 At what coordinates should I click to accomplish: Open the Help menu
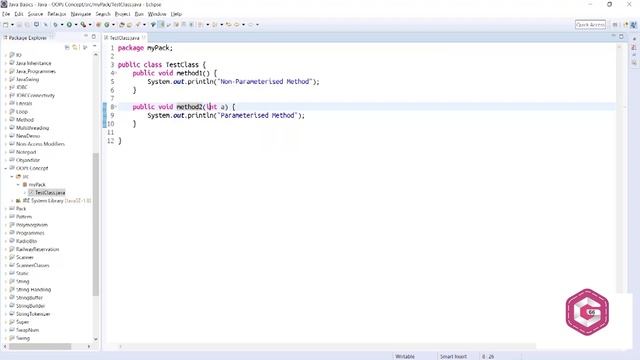coord(176,14)
